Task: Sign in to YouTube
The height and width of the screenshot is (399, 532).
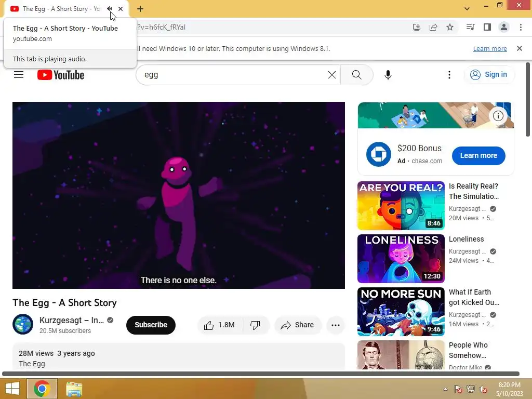Action: 488,75
